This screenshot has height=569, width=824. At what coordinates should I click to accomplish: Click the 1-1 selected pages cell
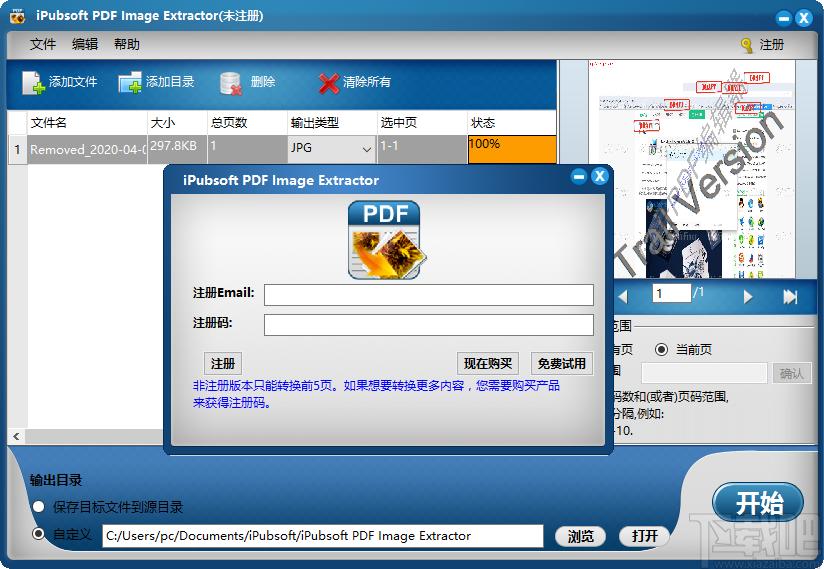coord(422,149)
